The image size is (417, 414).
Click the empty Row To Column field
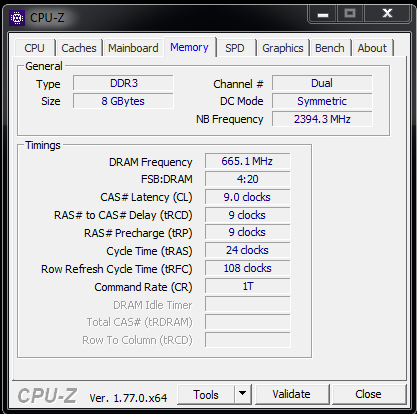247,340
